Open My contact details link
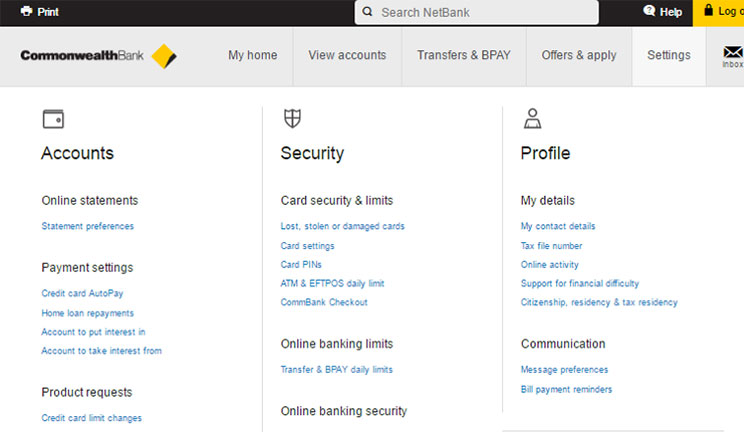Viewport: 744px width, 432px height. pos(558,226)
